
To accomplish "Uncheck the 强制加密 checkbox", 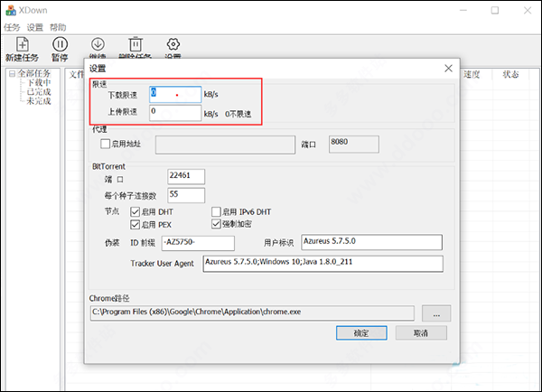I will pos(216,224).
